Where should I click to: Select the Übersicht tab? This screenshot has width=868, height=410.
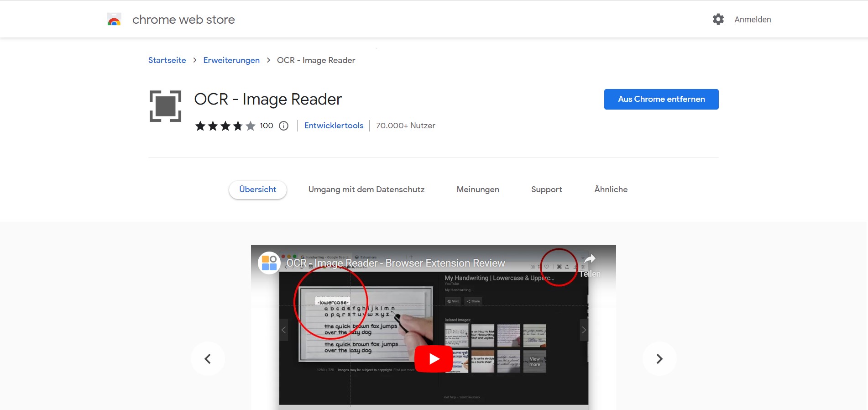257,189
